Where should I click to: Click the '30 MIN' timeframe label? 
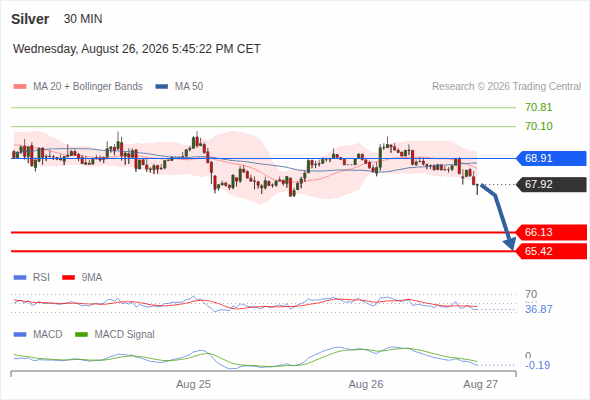tap(83, 19)
